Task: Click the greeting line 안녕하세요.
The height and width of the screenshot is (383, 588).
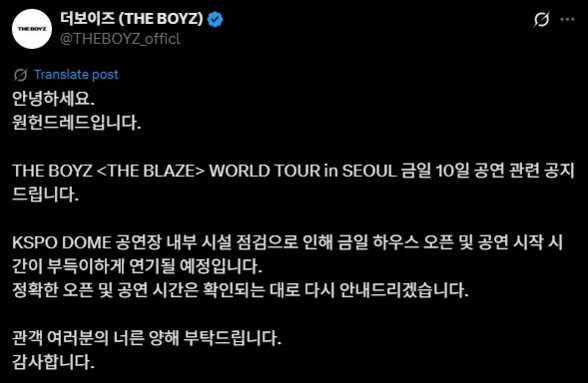Action: pos(53,99)
